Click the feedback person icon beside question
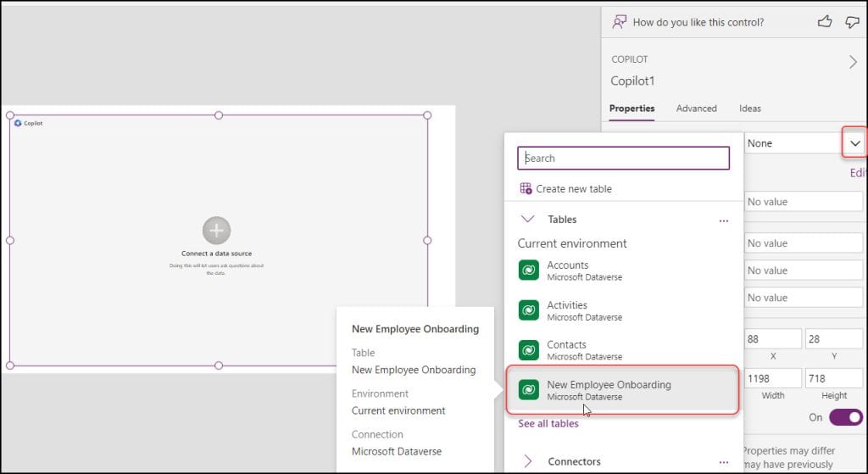The width and height of the screenshot is (868, 474). 619,22
